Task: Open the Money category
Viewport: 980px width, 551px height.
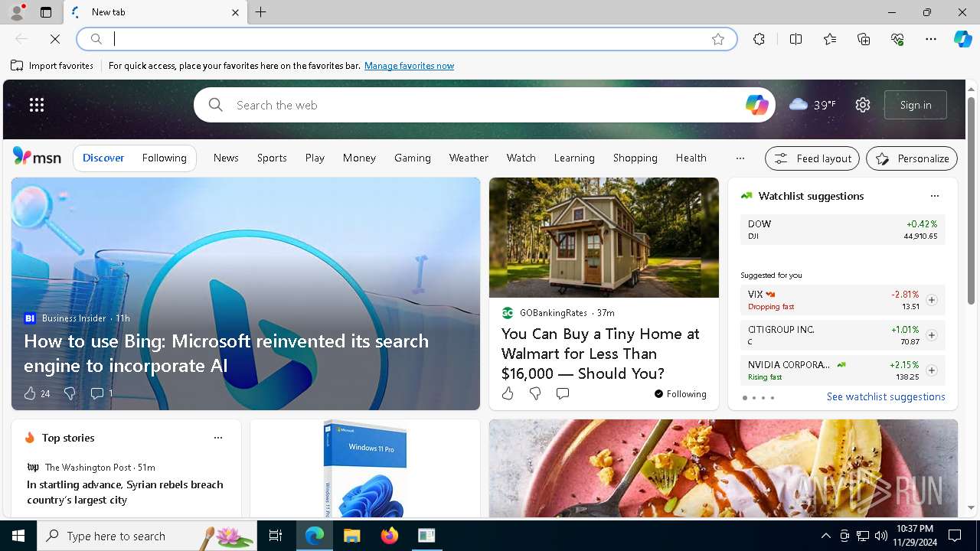Action: (x=359, y=158)
